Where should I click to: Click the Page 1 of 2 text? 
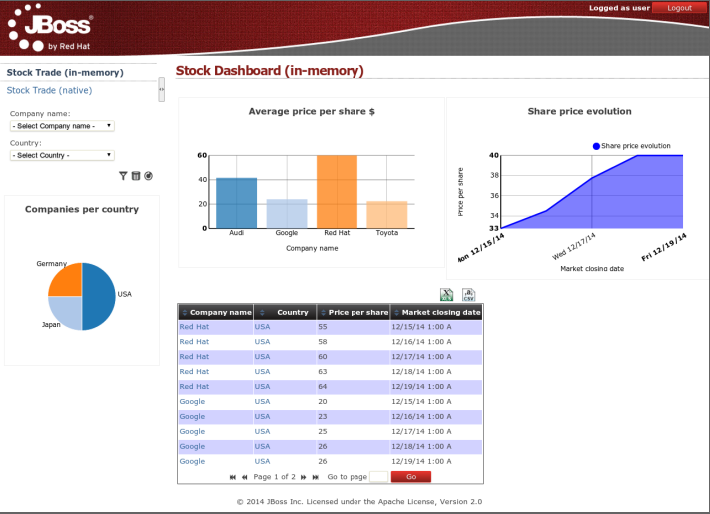click(274, 476)
